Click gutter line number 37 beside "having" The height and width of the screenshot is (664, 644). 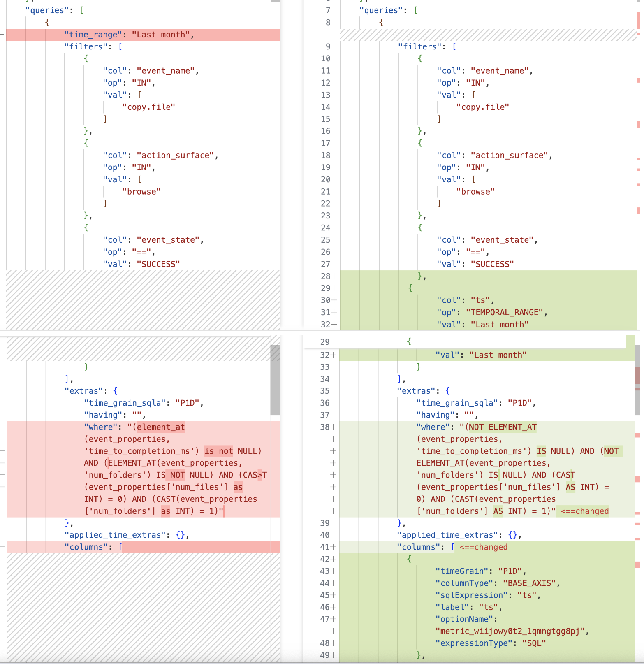[325, 415]
